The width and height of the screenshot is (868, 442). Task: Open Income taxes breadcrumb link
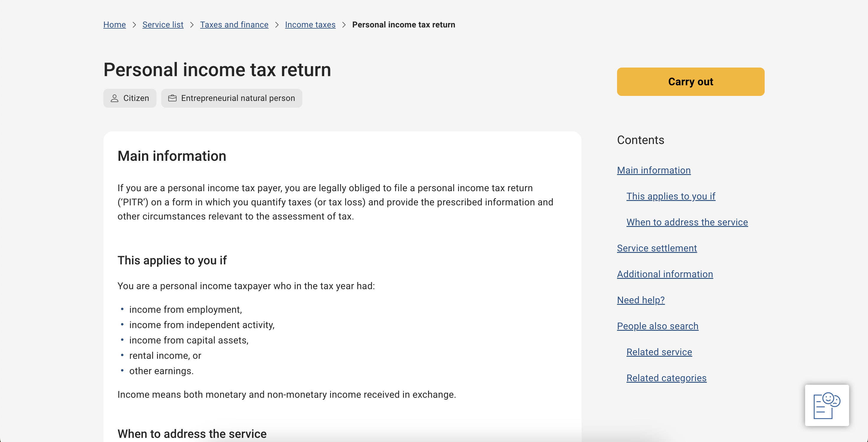coord(310,24)
